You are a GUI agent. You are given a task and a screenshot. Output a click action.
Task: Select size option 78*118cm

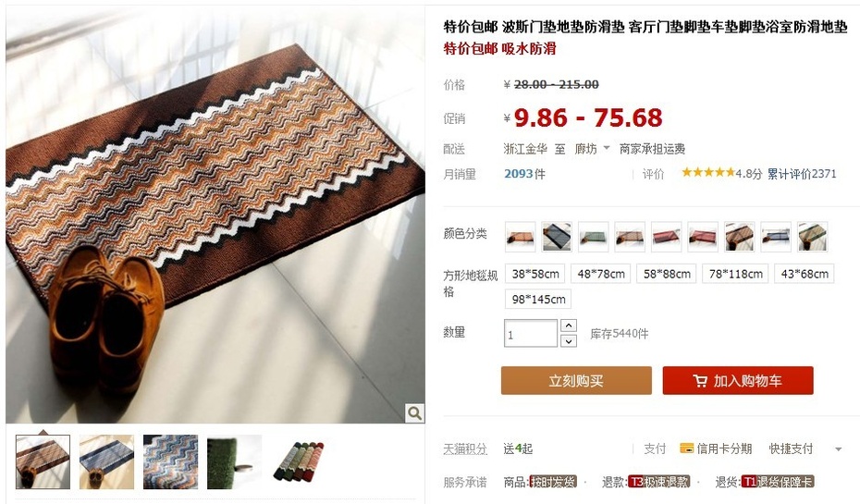735,274
